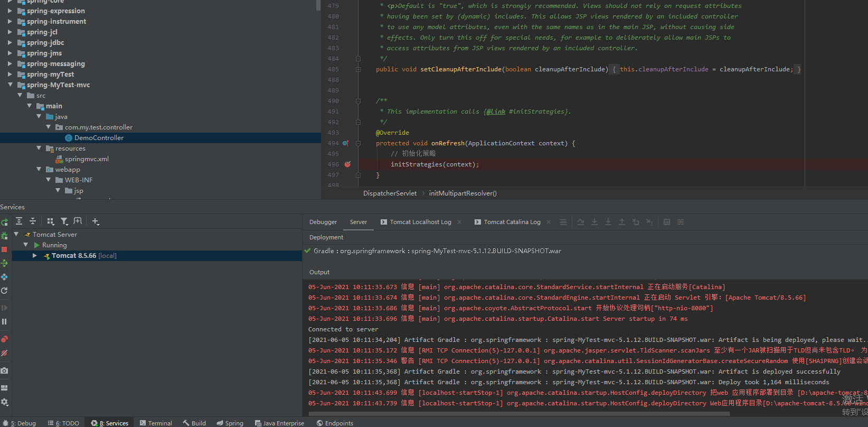
Task: Click Collapse All icon in Services toolbar
Action: pos(33,221)
